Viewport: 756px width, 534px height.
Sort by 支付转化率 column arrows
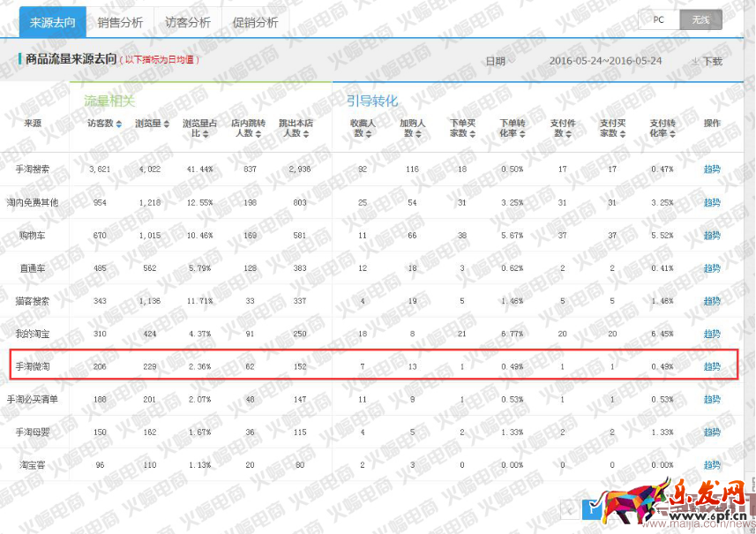672,133
